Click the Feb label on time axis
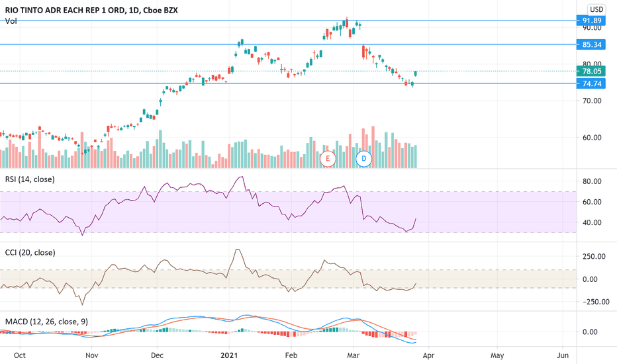The height and width of the screenshot is (364, 617). 291,355
